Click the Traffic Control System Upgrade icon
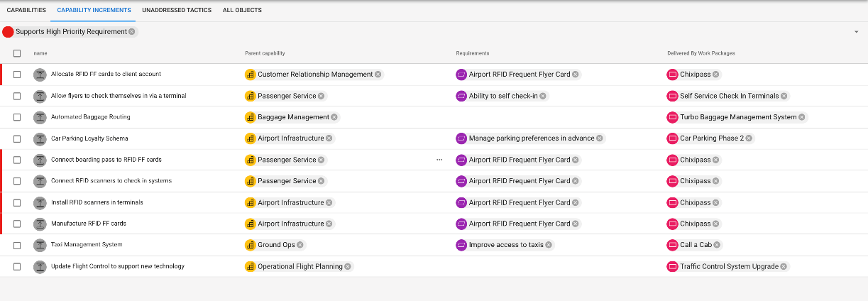Screen dimensions: 868x301 673,267
